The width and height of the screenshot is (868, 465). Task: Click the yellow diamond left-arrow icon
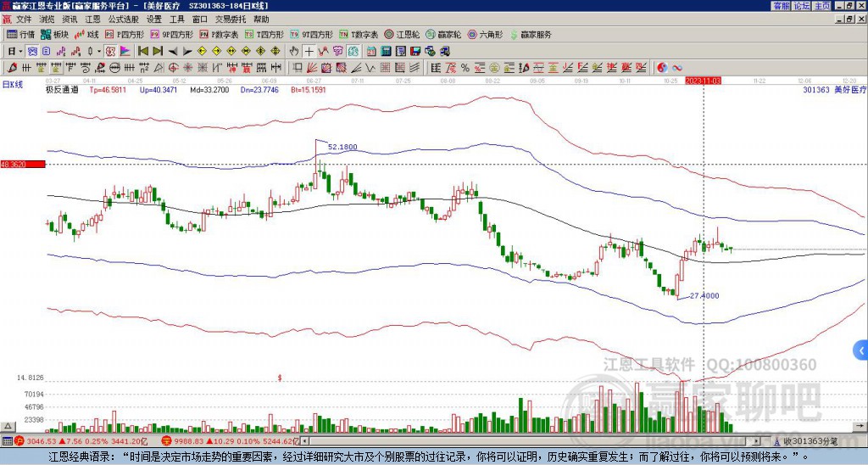click(202, 51)
